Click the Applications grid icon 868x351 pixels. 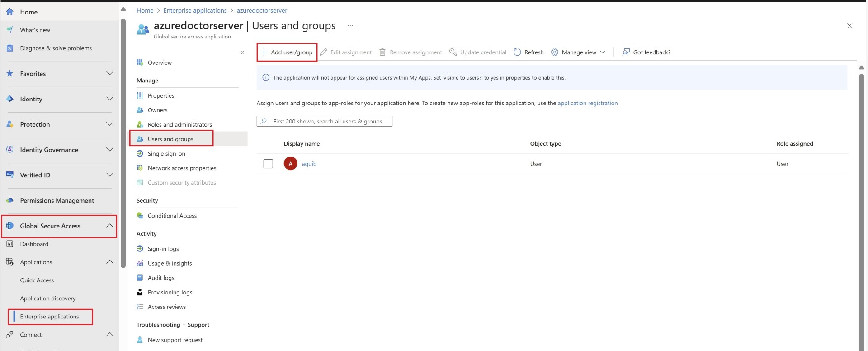pos(9,262)
